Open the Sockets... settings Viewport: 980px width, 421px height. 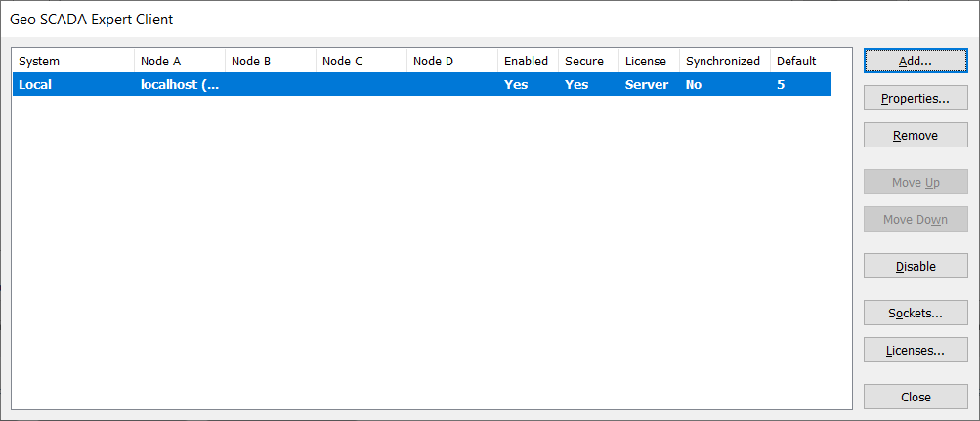(916, 314)
